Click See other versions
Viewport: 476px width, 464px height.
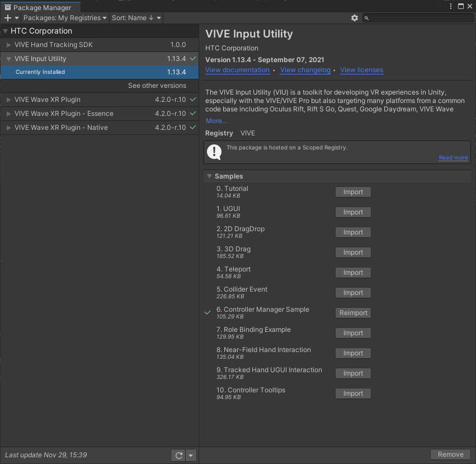[157, 86]
